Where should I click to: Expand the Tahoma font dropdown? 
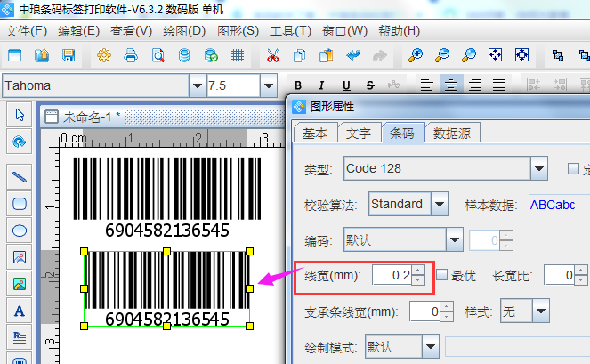click(x=196, y=86)
